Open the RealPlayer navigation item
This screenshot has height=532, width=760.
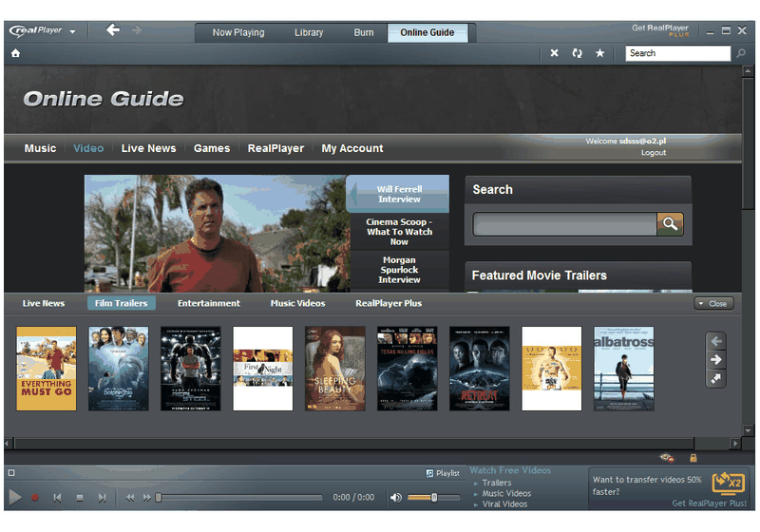pos(275,148)
